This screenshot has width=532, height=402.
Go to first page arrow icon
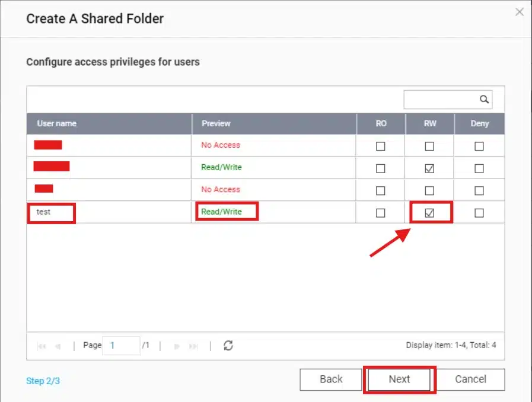point(42,346)
